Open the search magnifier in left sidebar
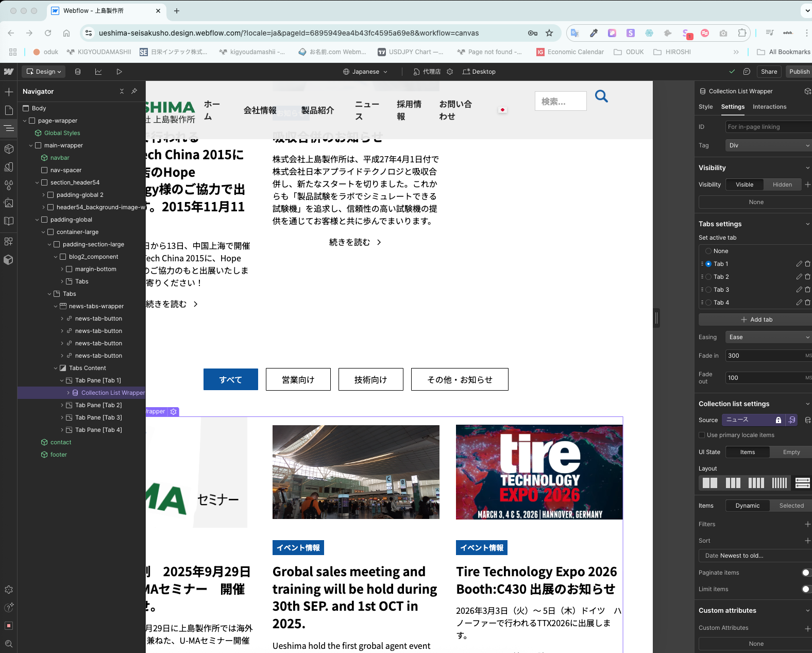The image size is (812, 653). click(9, 644)
